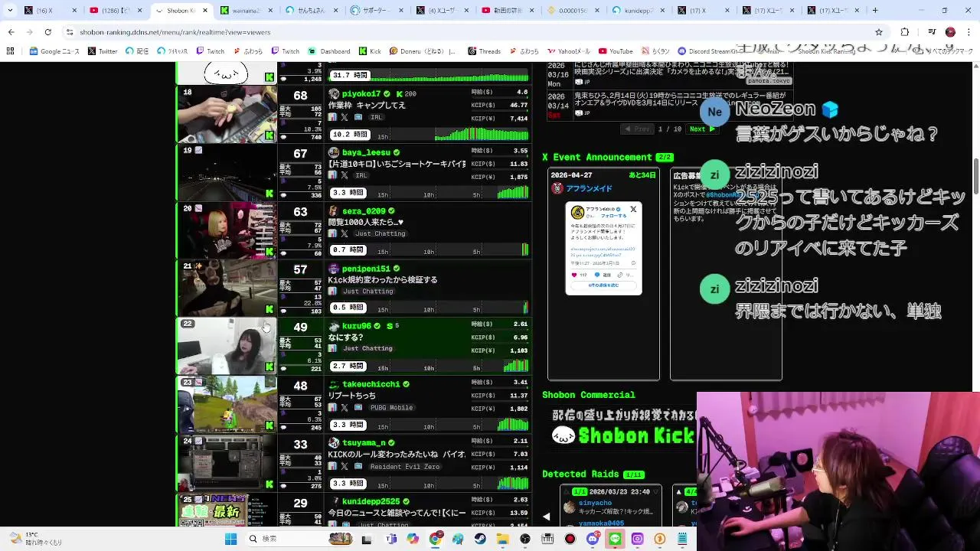Open the Google ニュース bookmark
Image resolution: width=980 pixels, height=551 pixels.
point(54,51)
